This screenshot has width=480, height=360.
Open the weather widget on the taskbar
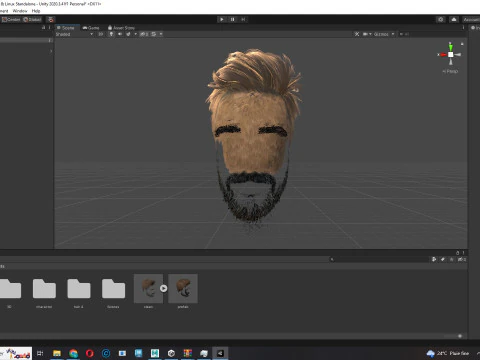pos(448,353)
